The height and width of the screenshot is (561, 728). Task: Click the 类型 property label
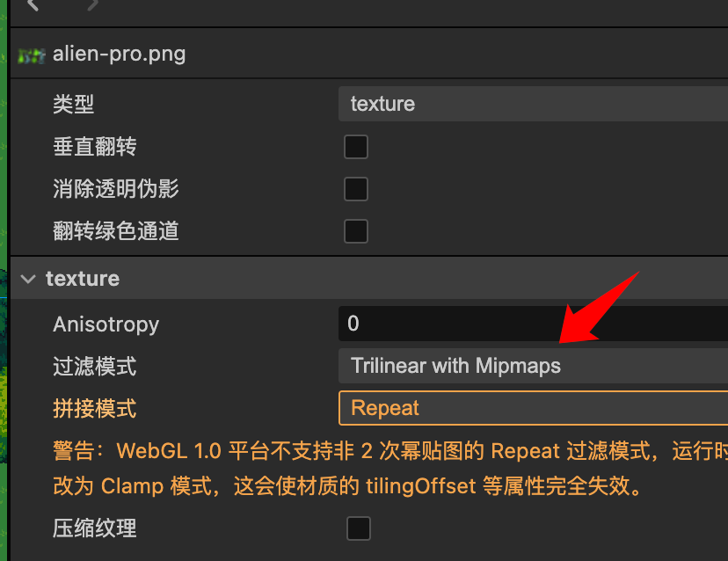pos(73,104)
